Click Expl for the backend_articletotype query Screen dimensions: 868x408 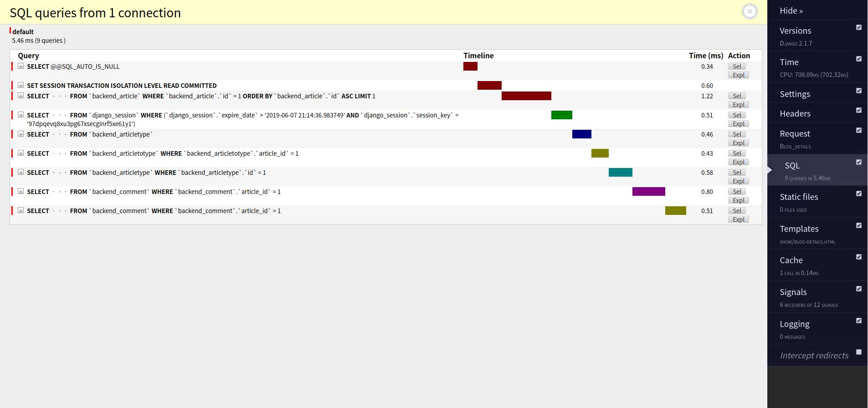(739, 162)
